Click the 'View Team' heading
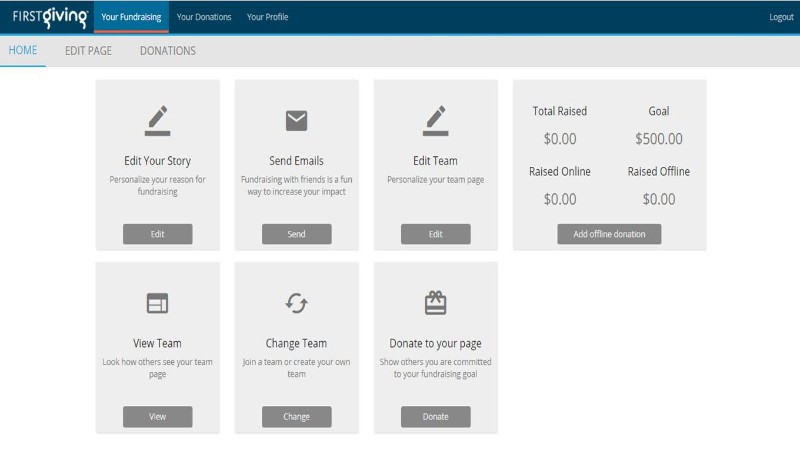The height and width of the screenshot is (451, 800). pos(157,343)
